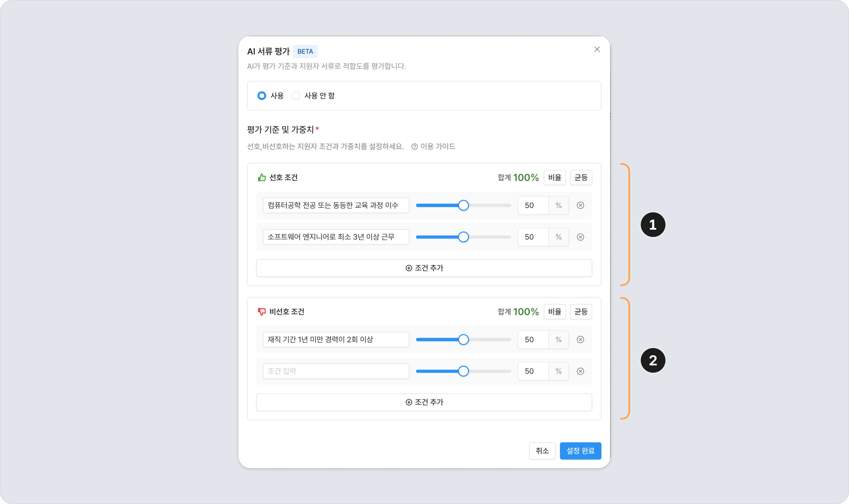
Task: Click the 취소 button
Action: (x=542, y=451)
